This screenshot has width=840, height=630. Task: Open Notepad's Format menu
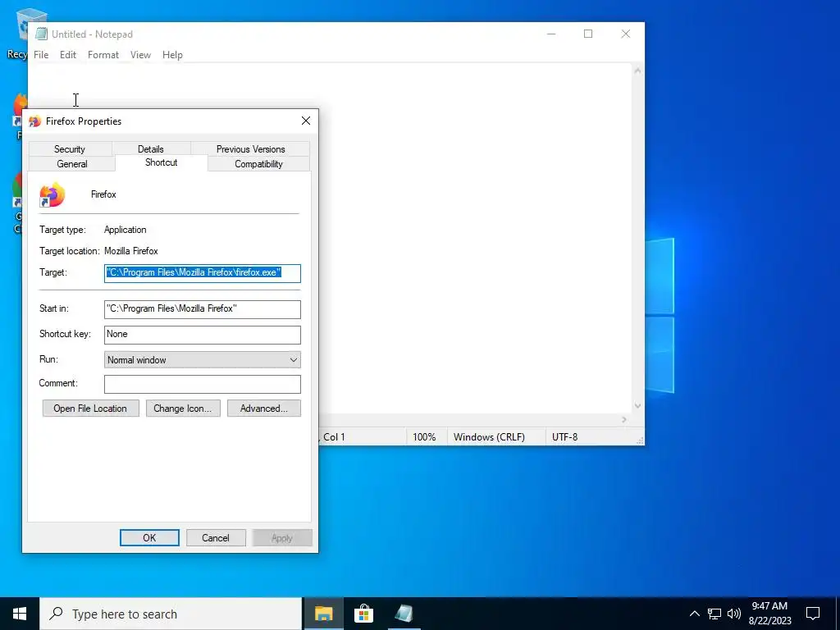[103, 55]
